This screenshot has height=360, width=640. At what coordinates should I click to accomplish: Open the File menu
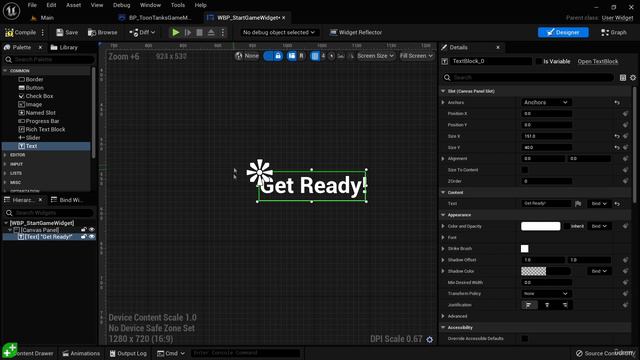coord(32,5)
